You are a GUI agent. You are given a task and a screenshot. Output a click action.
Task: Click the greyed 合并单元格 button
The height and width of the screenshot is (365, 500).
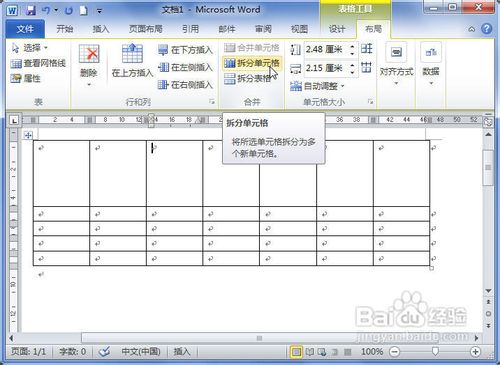[x=252, y=48]
